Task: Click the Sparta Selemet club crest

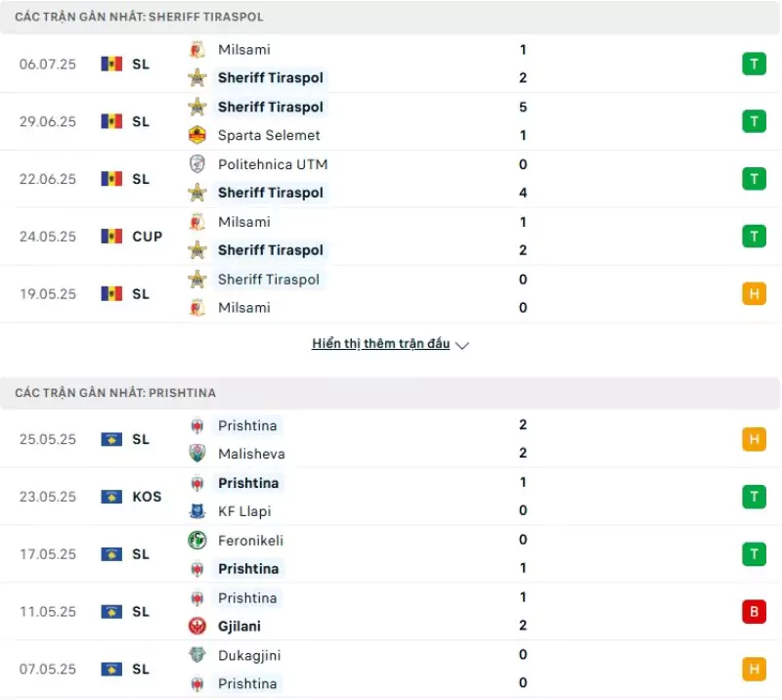Action: 197,135
